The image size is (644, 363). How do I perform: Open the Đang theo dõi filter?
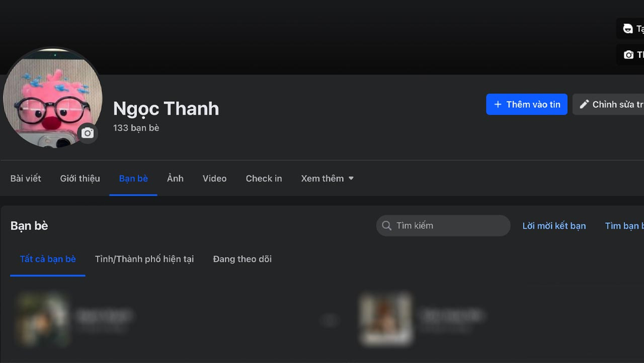pos(242,259)
